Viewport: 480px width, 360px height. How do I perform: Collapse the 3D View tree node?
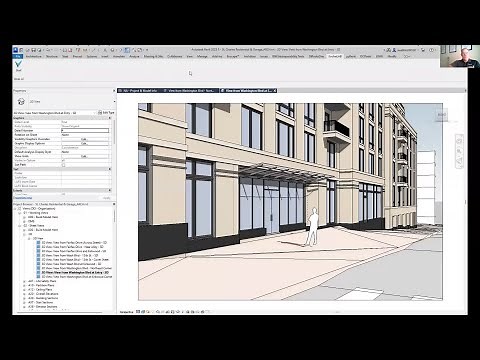point(29,238)
